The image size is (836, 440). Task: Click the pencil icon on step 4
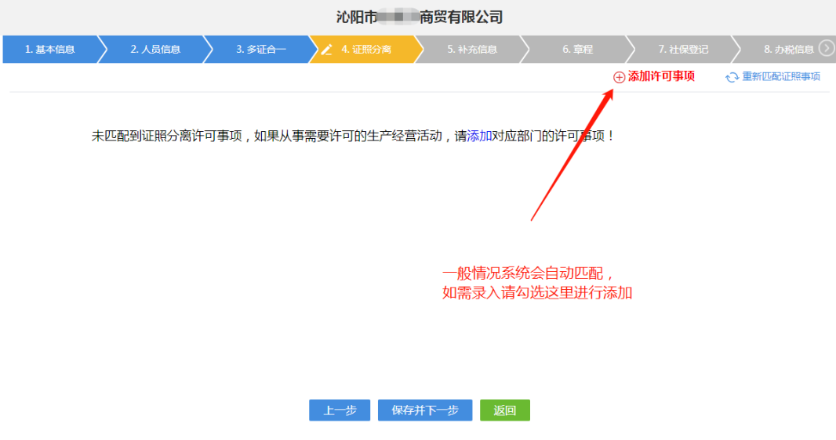[326, 49]
